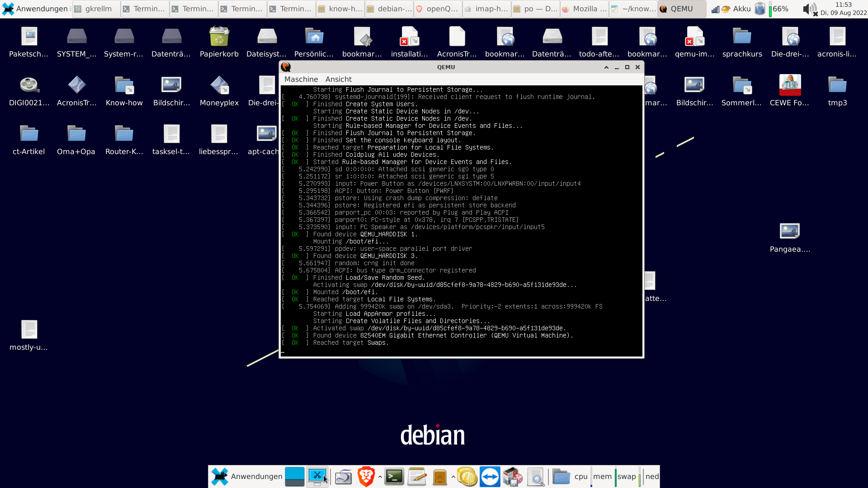Open Anwendungen menu in bottom dock
868x488 pixels.
[247, 476]
